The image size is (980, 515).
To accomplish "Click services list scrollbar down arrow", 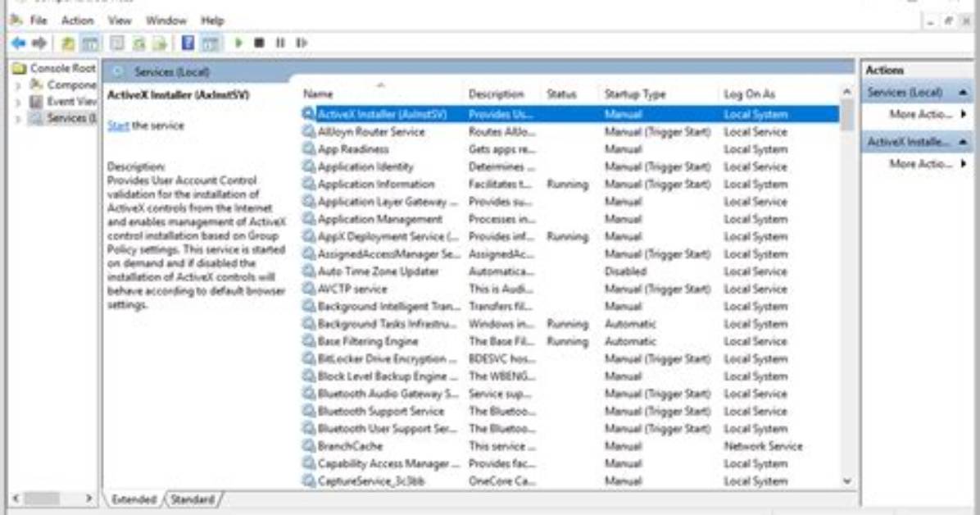I will pyautogui.click(x=847, y=481).
